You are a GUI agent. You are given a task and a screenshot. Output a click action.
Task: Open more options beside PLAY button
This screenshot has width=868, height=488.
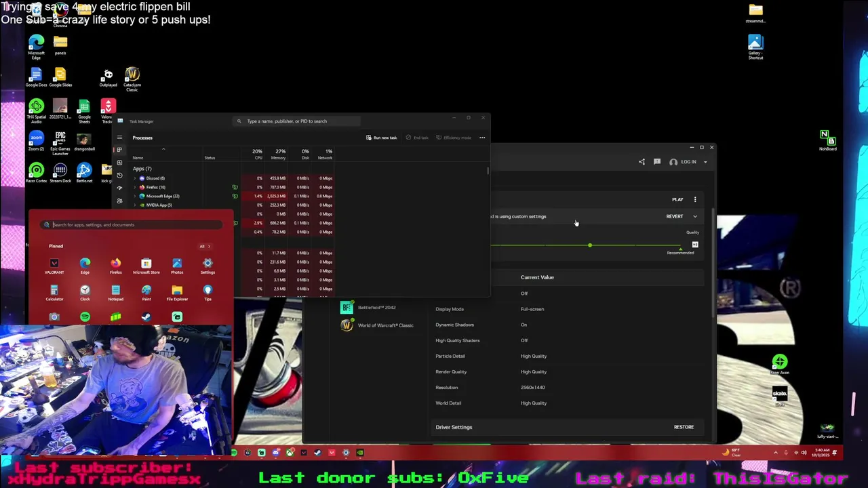(695, 199)
